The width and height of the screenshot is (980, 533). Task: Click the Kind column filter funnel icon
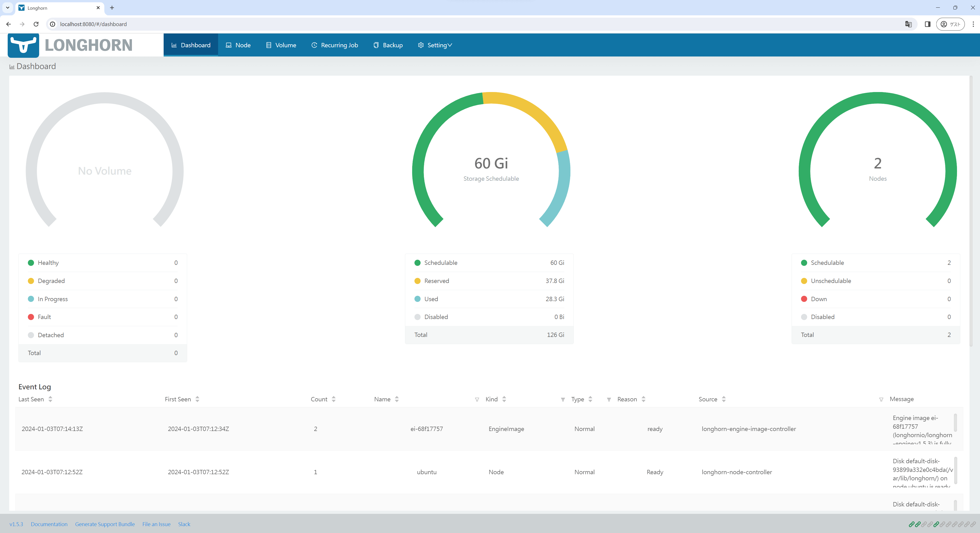point(477,400)
